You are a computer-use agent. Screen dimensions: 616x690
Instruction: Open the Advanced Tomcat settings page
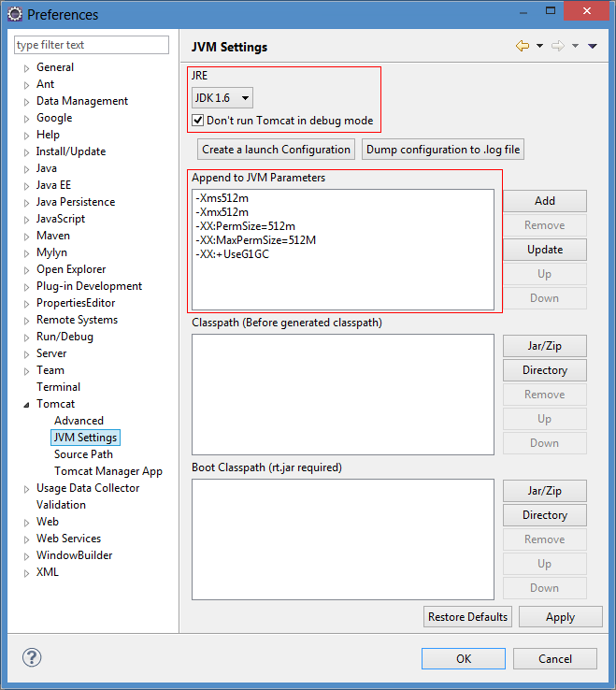(79, 421)
